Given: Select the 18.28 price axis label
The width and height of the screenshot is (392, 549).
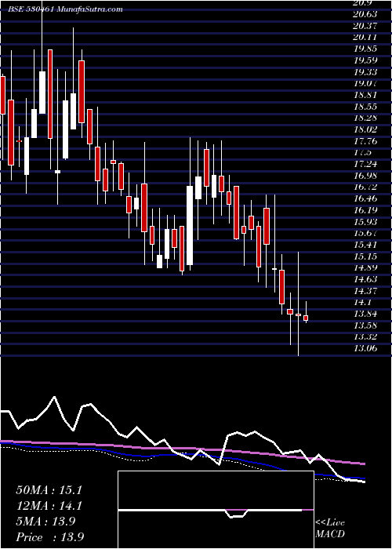Looking at the screenshot, I should (365, 118).
